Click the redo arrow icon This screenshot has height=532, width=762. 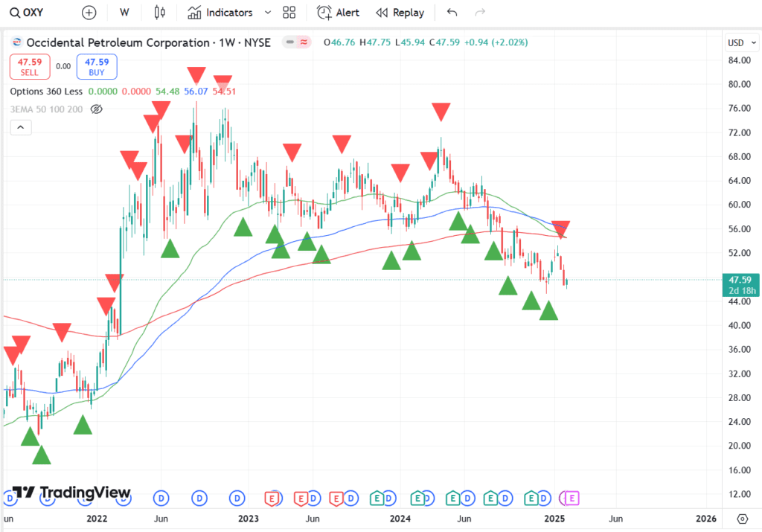[x=480, y=13]
